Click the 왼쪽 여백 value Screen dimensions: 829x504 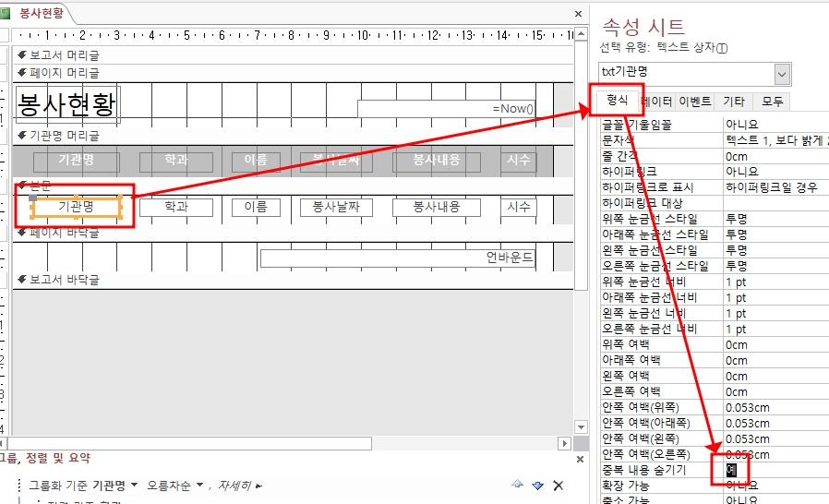775,376
